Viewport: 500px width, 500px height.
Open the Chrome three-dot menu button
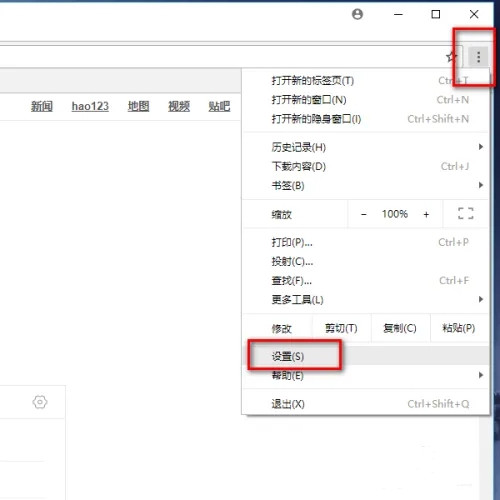[x=478, y=57]
